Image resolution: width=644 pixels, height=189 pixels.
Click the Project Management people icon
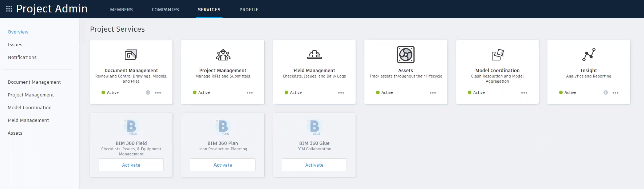(223, 55)
